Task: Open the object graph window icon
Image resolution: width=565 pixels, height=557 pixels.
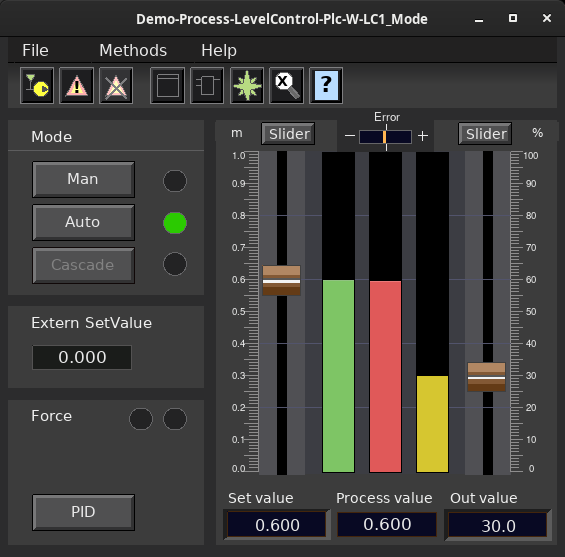Action: coord(168,85)
